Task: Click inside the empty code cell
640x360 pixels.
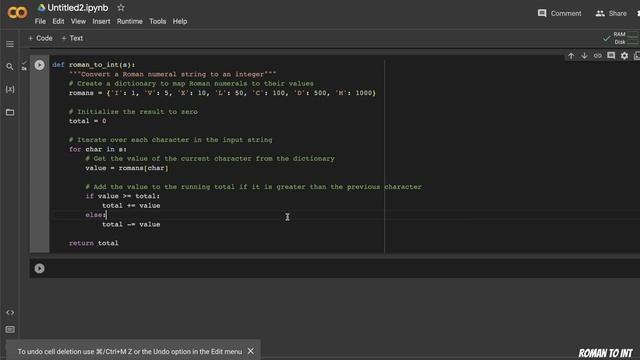Action: pos(343,268)
